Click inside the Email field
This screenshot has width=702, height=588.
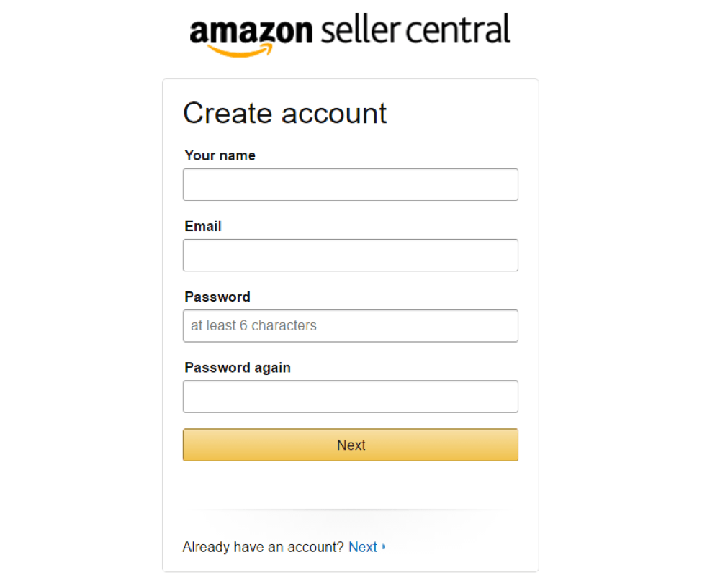pyautogui.click(x=350, y=255)
